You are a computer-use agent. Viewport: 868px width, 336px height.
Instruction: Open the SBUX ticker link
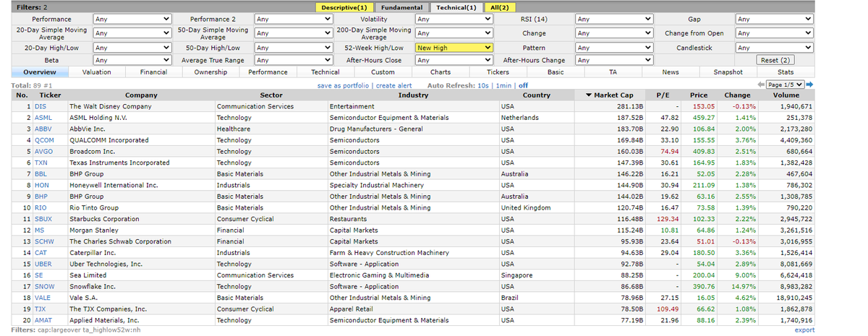coord(43,219)
